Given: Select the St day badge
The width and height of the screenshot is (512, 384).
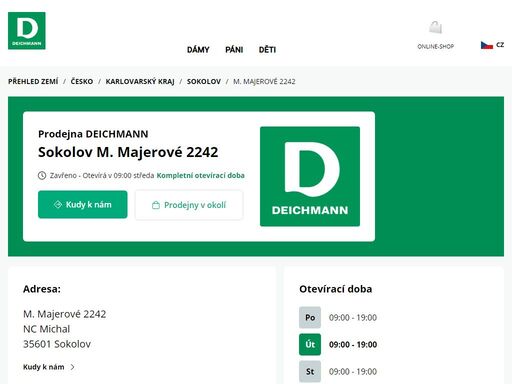Looking at the screenshot, I should [310, 371].
